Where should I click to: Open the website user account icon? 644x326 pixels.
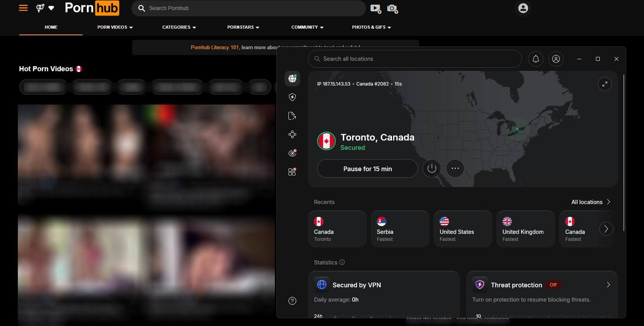click(523, 8)
